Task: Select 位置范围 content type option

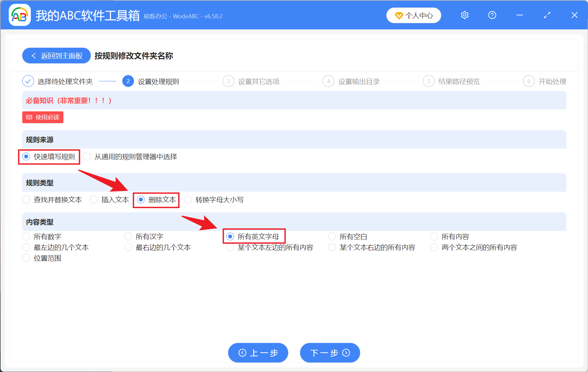Action: [26, 258]
